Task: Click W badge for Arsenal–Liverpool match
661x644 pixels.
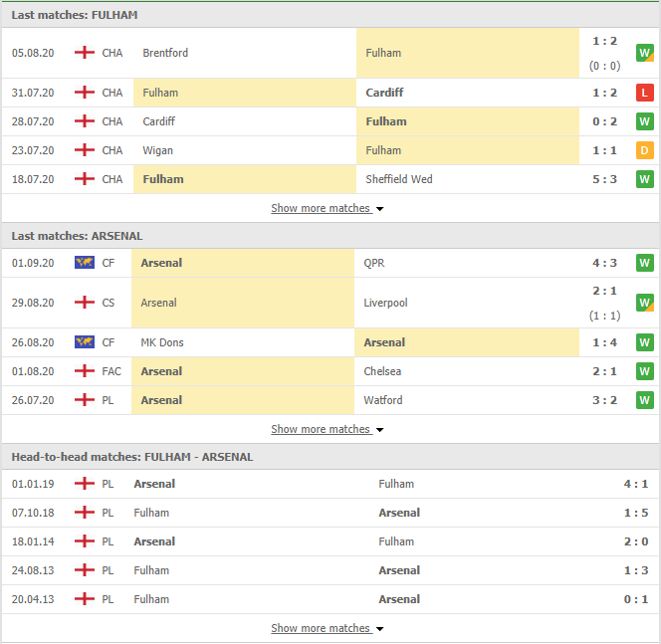Action: [x=644, y=303]
